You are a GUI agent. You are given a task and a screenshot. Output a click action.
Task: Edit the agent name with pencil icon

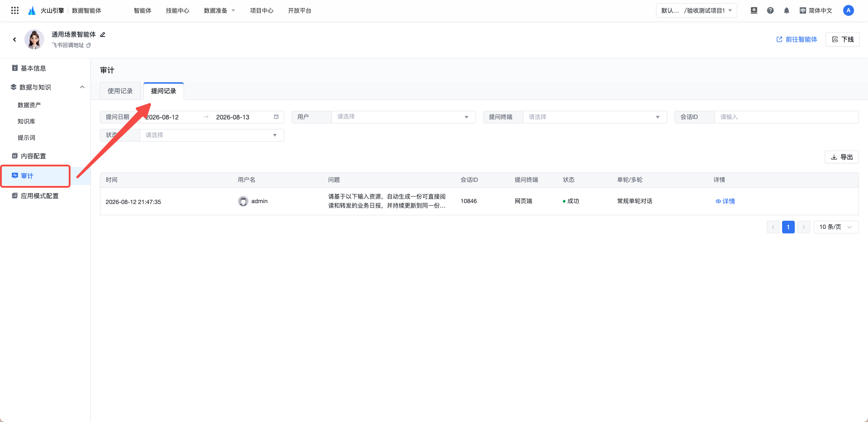[103, 34]
